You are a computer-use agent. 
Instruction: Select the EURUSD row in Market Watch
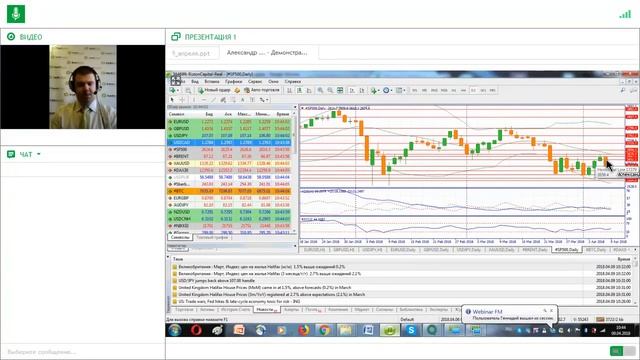point(230,122)
